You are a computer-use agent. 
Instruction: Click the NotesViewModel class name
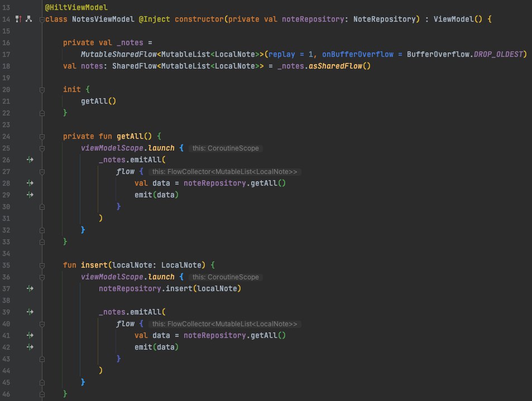click(x=103, y=19)
